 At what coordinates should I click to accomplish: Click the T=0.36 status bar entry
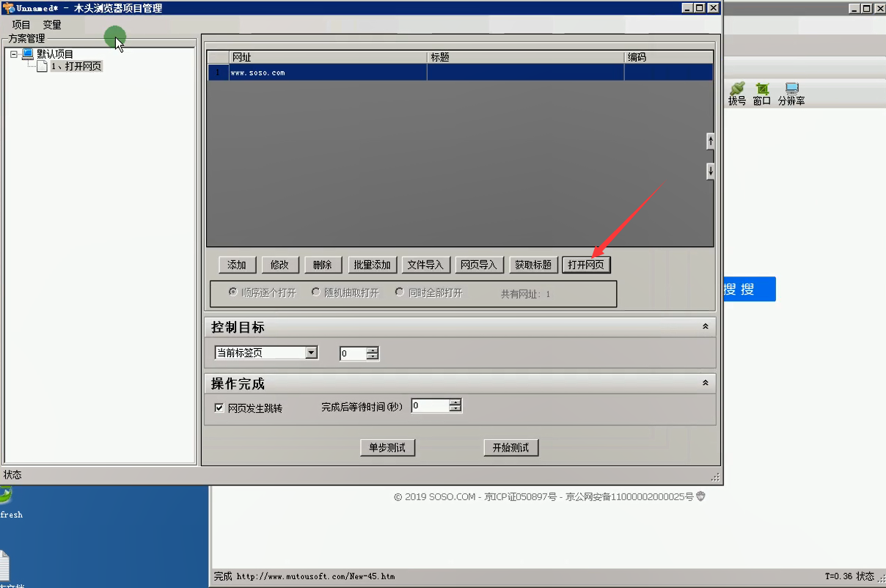tap(839, 576)
